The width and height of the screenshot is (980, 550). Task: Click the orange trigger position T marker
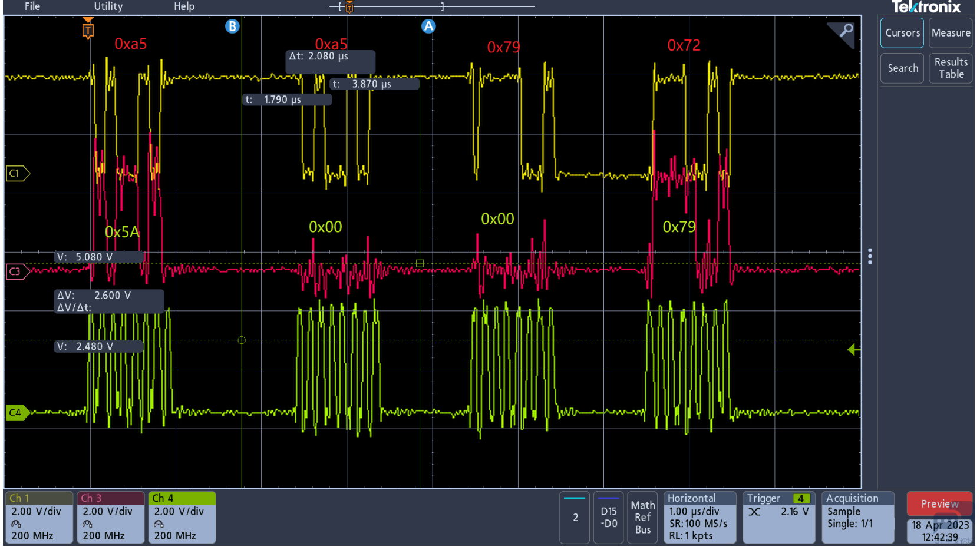pos(88,29)
